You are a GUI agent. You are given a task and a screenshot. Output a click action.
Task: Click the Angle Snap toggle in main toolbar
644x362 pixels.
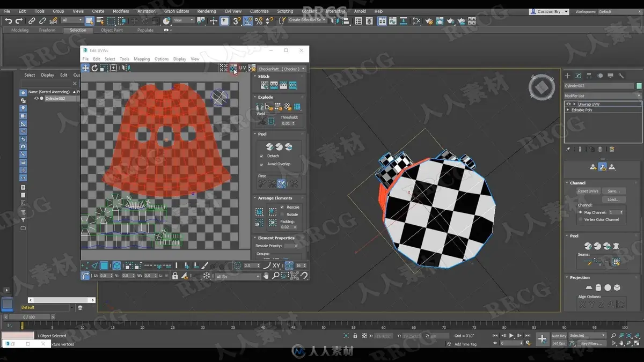click(x=248, y=21)
